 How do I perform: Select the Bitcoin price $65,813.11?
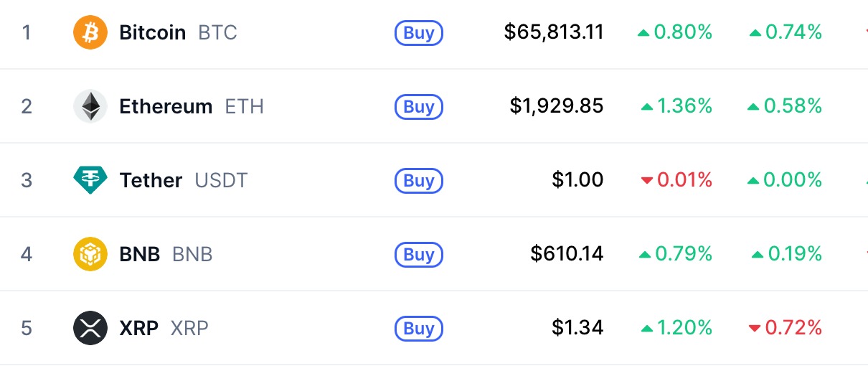coord(553,32)
